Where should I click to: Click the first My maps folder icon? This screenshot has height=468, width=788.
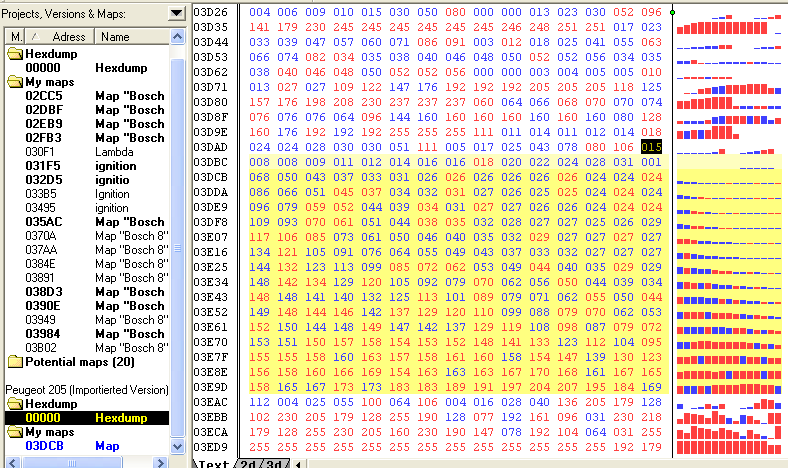click(x=16, y=82)
